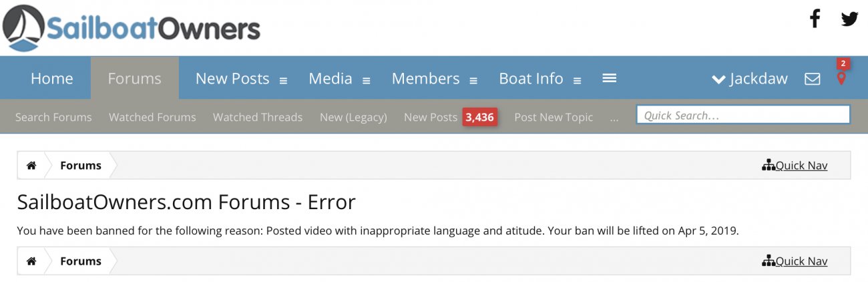Open the Jackdaw account dropdown
This screenshot has width=868, height=282.
coord(749,79)
